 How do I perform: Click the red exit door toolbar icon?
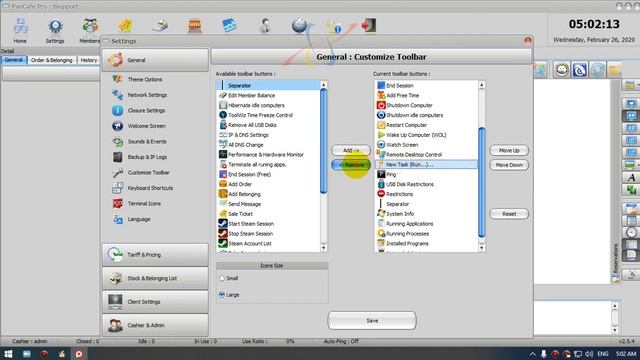click(x=369, y=25)
